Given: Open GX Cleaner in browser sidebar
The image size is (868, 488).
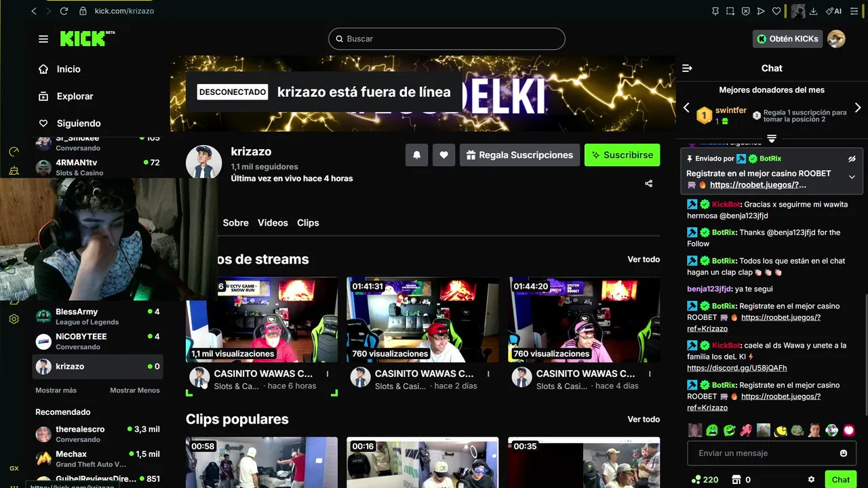Looking at the screenshot, I should [x=14, y=170].
